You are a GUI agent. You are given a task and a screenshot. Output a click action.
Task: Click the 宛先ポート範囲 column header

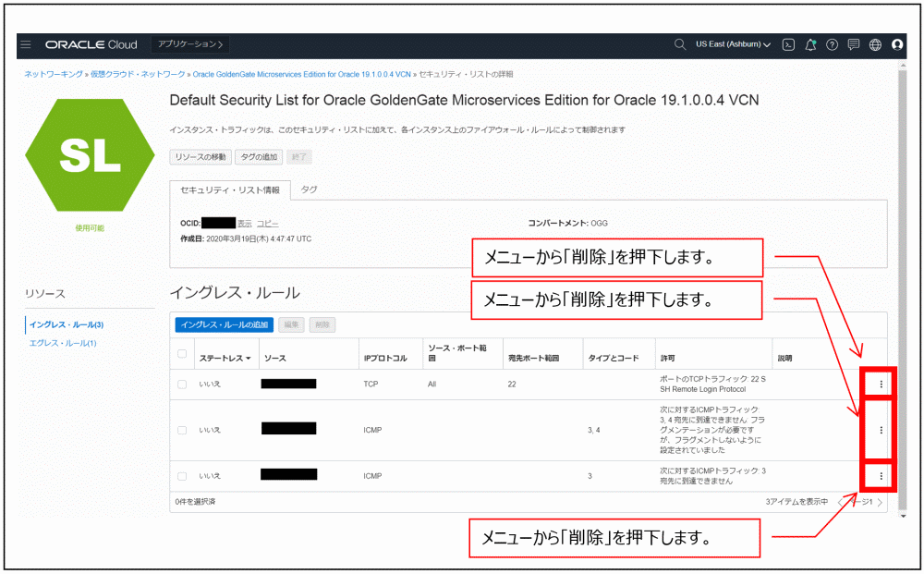point(534,359)
